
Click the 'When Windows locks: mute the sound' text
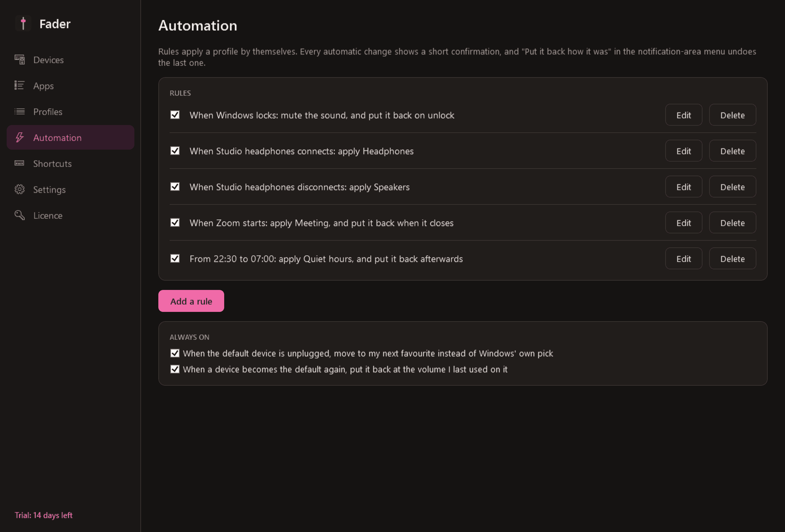click(x=268, y=115)
